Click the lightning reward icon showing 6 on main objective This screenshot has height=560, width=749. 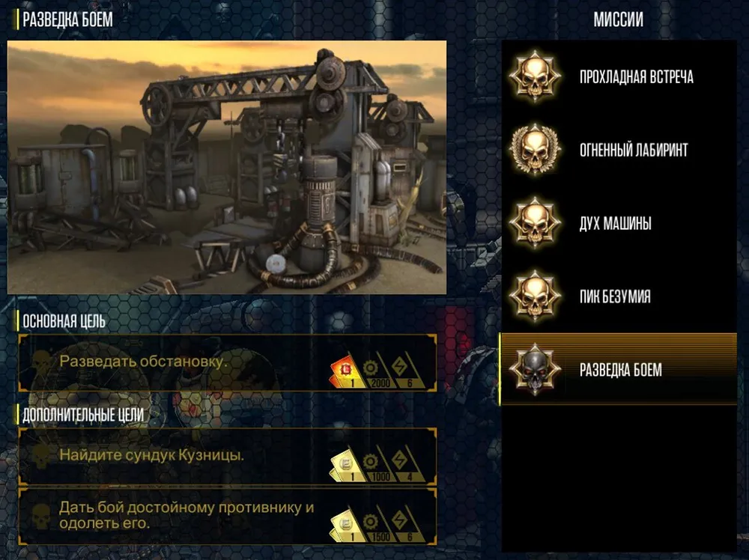click(x=405, y=371)
